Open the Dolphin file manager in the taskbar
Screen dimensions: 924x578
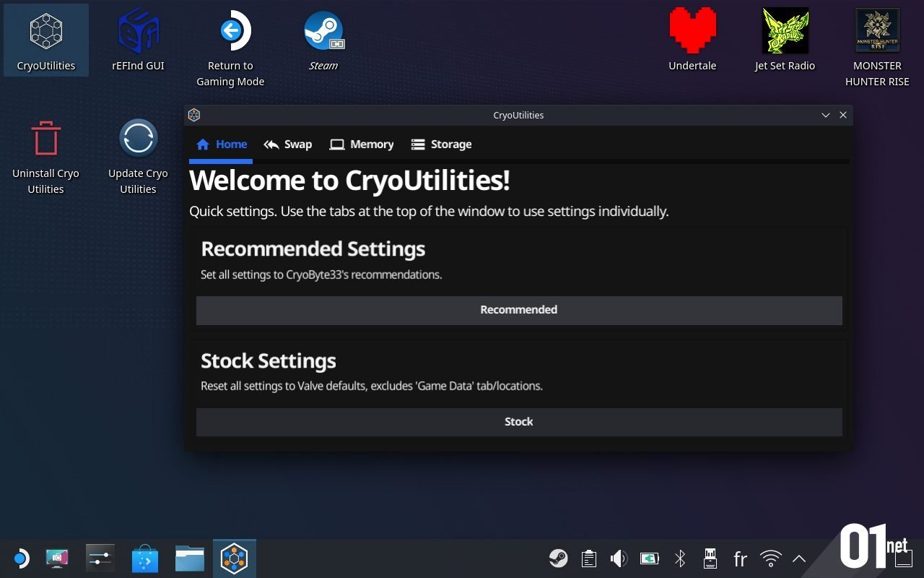190,558
